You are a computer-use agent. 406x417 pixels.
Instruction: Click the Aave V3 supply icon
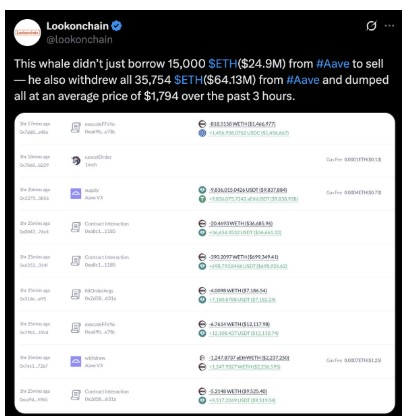(76, 194)
